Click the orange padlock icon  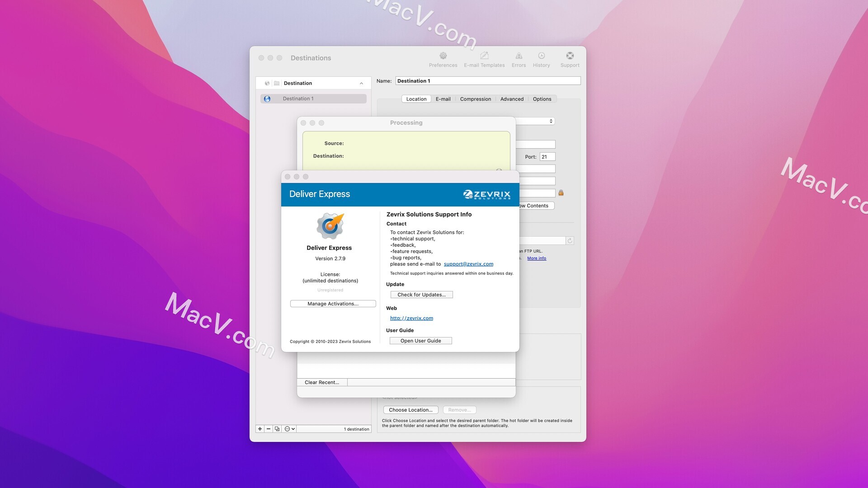pos(561,192)
